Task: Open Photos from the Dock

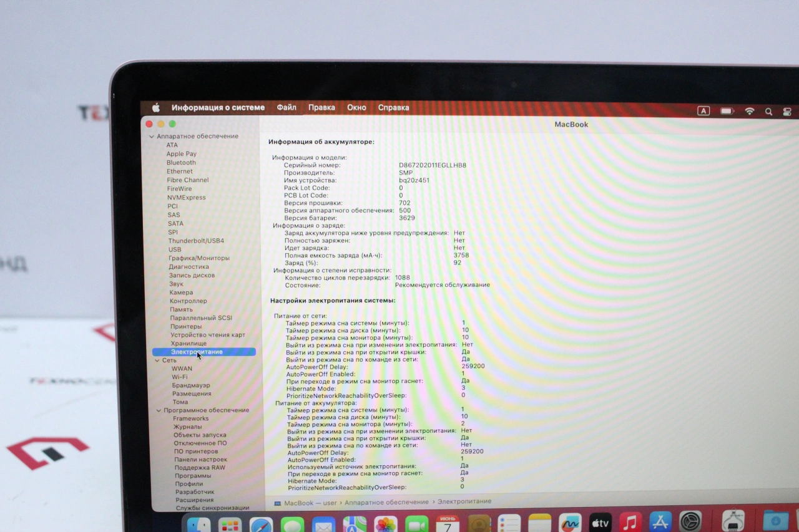Action: [x=386, y=525]
